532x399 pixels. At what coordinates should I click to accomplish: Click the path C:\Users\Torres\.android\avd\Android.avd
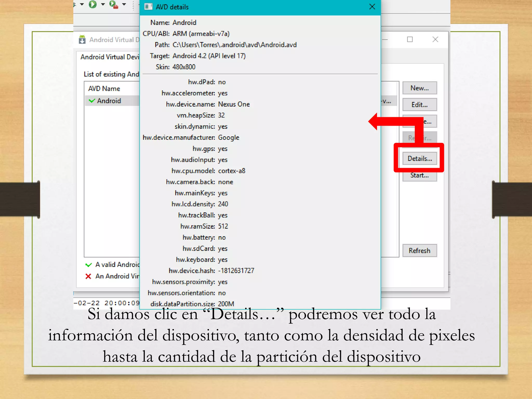235,45
